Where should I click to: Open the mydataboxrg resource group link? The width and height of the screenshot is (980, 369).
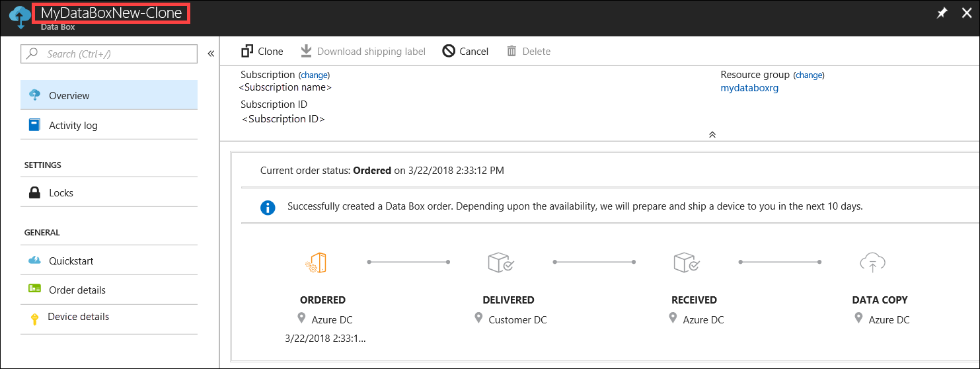[749, 88]
